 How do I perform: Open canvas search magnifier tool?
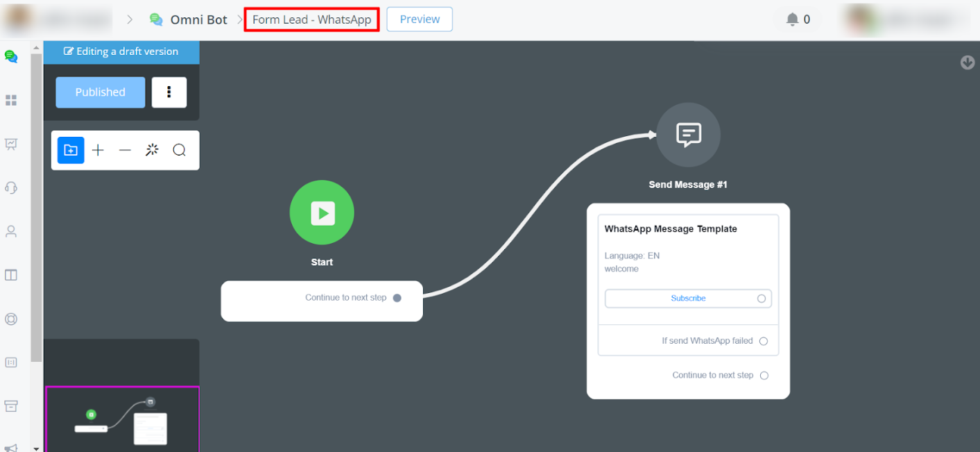[179, 150]
